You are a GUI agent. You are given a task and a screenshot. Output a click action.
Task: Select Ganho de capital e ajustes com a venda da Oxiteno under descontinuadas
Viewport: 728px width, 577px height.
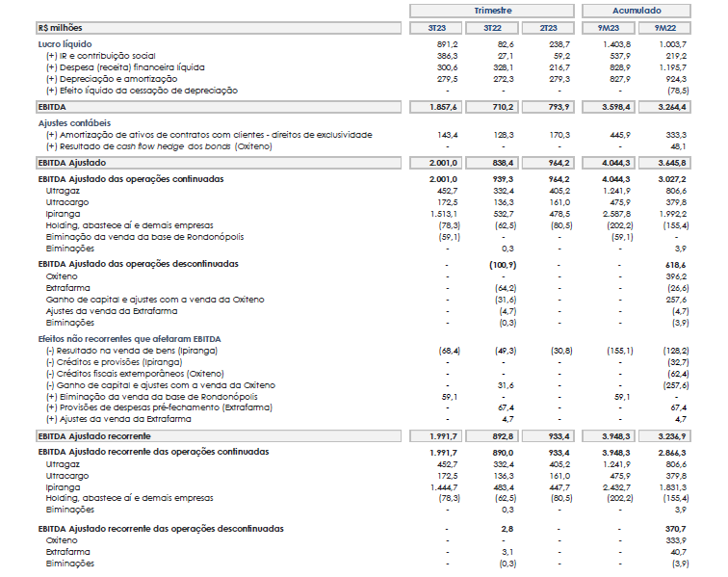[155, 300]
